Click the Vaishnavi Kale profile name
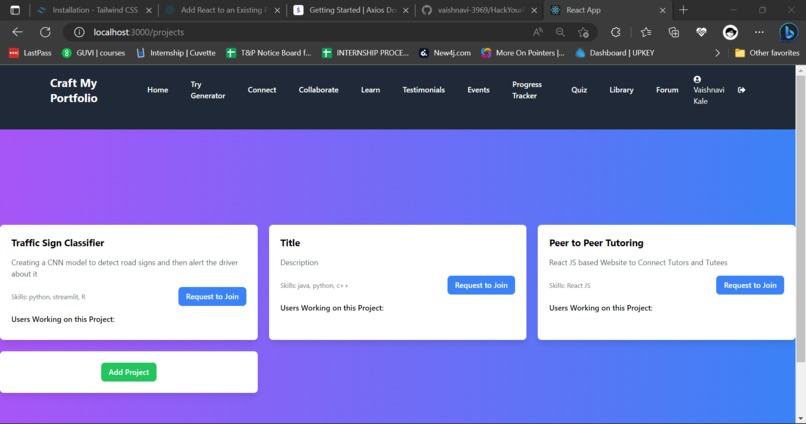This screenshot has height=424, width=806. (708, 96)
